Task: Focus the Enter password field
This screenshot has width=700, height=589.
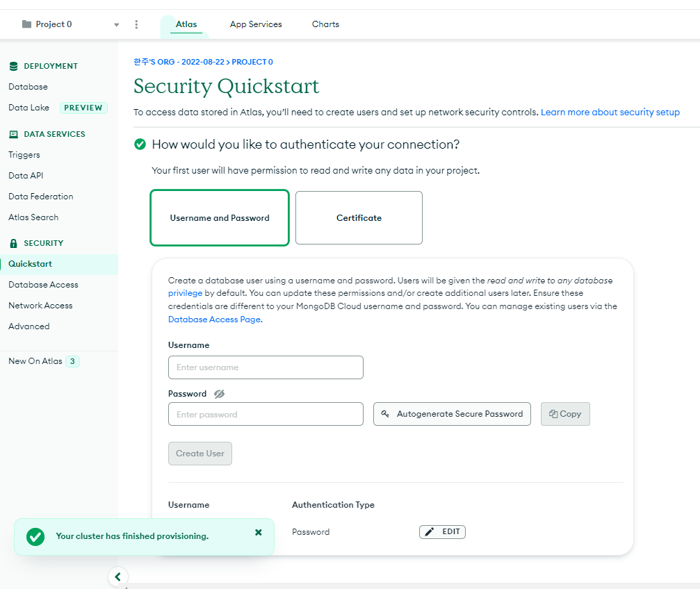Action: [x=266, y=414]
